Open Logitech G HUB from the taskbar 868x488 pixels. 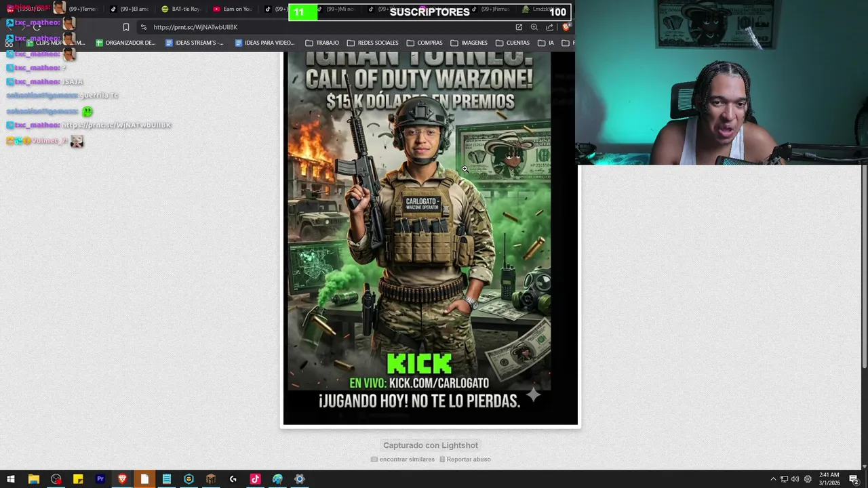point(233,479)
